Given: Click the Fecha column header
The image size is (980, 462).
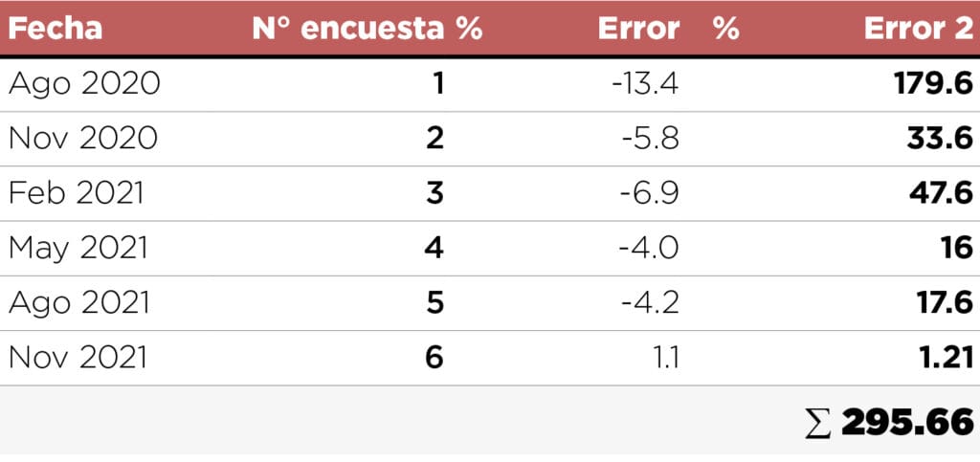Looking at the screenshot, I should tap(56, 28).
